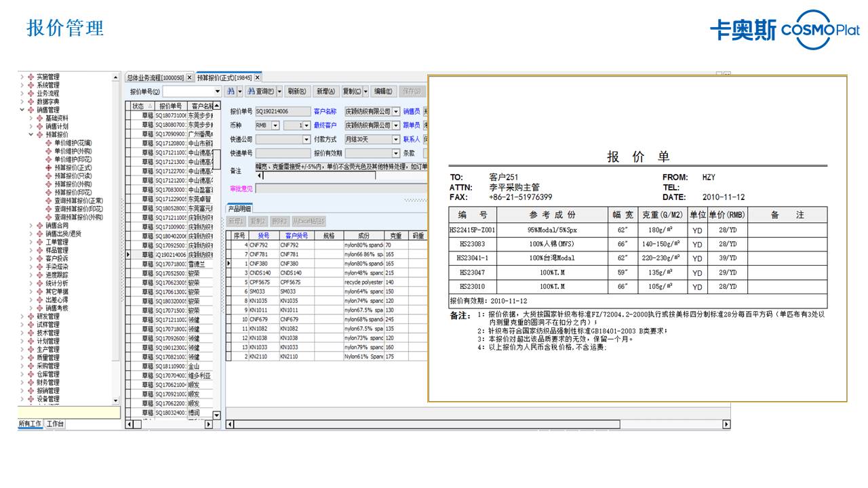Switch to the 工作台 tab
The width and height of the screenshot is (868, 488).
pyautogui.click(x=56, y=424)
